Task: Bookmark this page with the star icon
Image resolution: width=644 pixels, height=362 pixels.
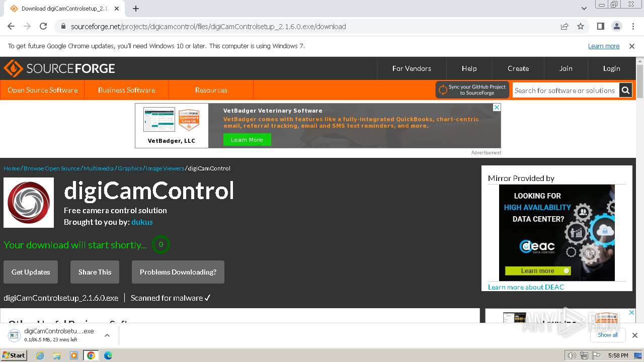Action: coord(581,26)
